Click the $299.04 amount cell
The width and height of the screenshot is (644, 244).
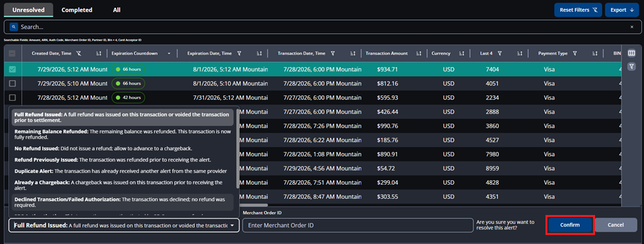coord(387,182)
